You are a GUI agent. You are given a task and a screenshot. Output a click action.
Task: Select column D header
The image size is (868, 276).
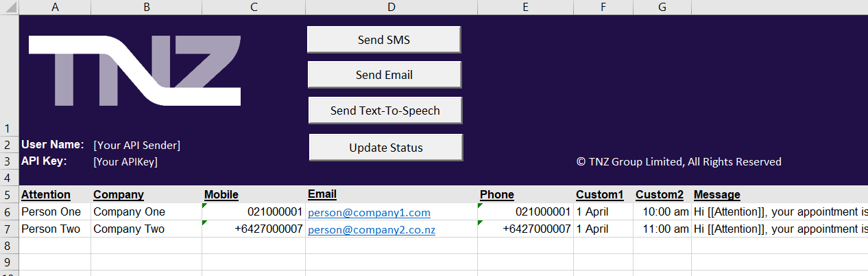[x=391, y=7]
